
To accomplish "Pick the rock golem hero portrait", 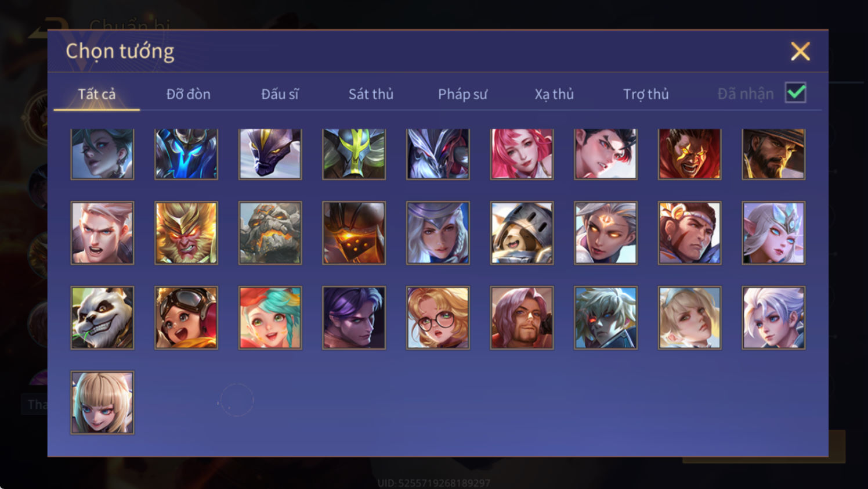I will click(x=270, y=233).
